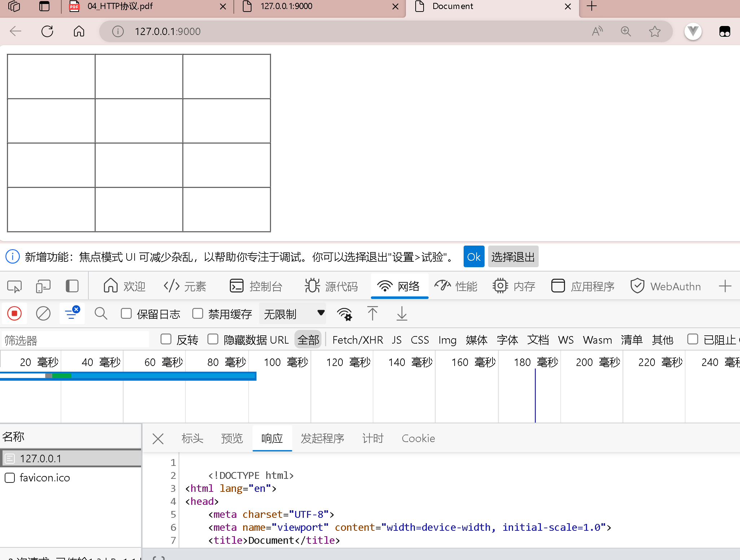Import a HAR file with upload arrow

(373, 313)
